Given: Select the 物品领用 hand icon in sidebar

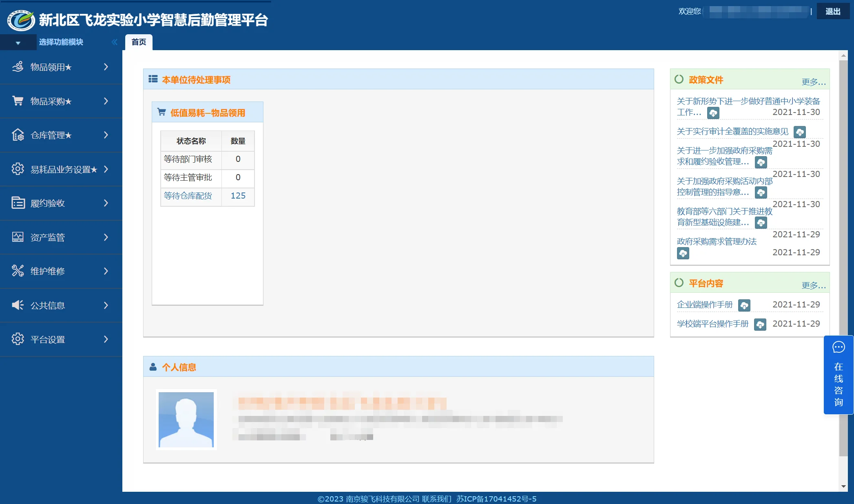Looking at the screenshot, I should click(18, 67).
